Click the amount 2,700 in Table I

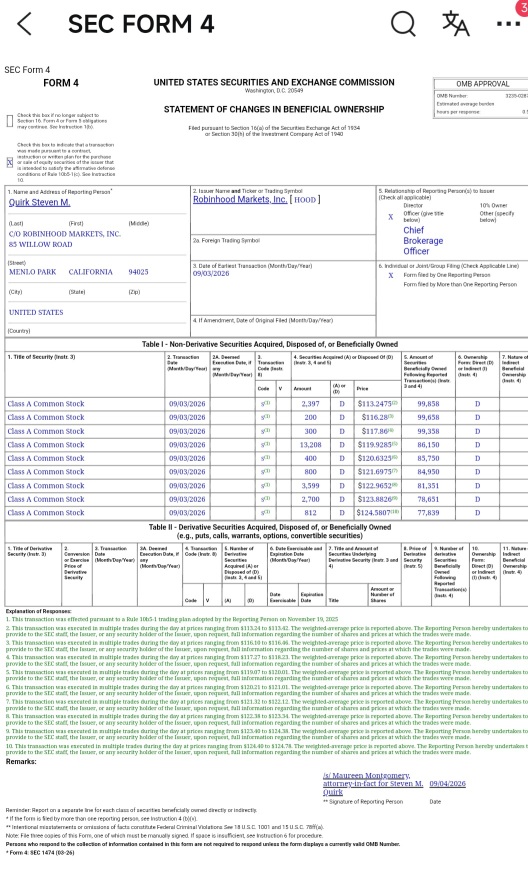[x=310, y=499]
